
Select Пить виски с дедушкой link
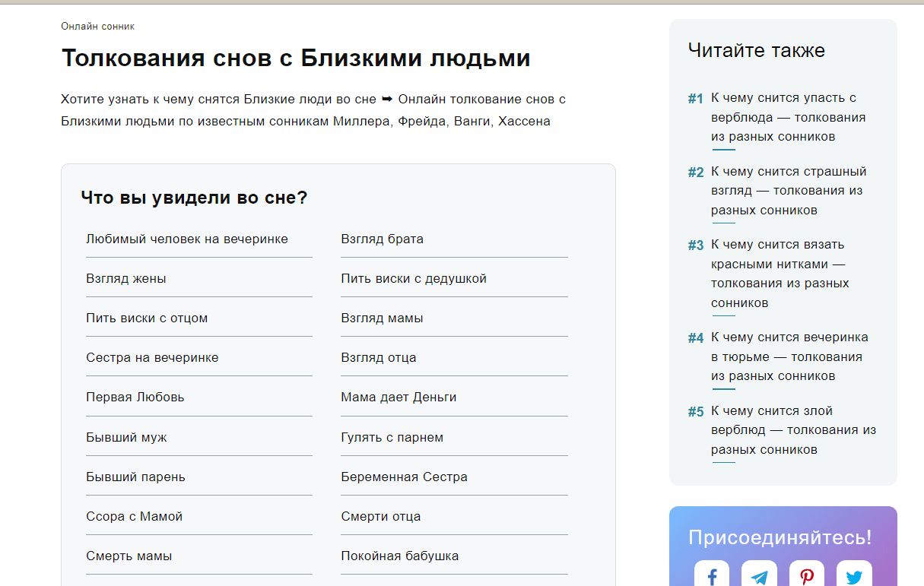pos(414,278)
